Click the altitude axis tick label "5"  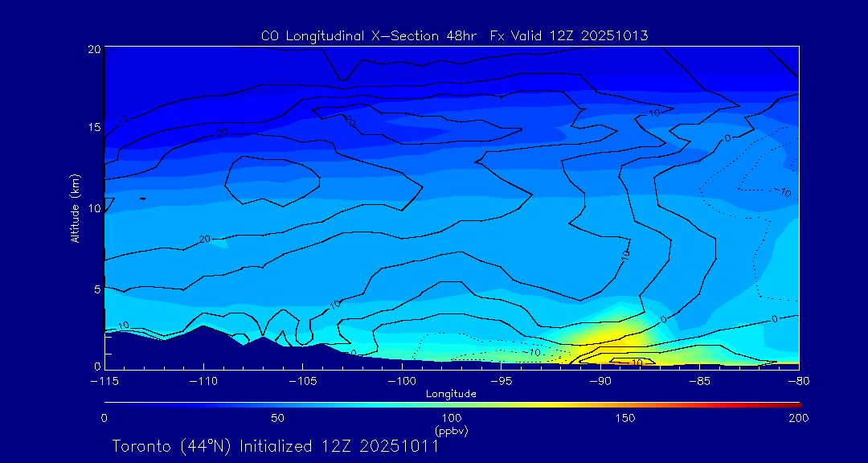click(x=97, y=289)
